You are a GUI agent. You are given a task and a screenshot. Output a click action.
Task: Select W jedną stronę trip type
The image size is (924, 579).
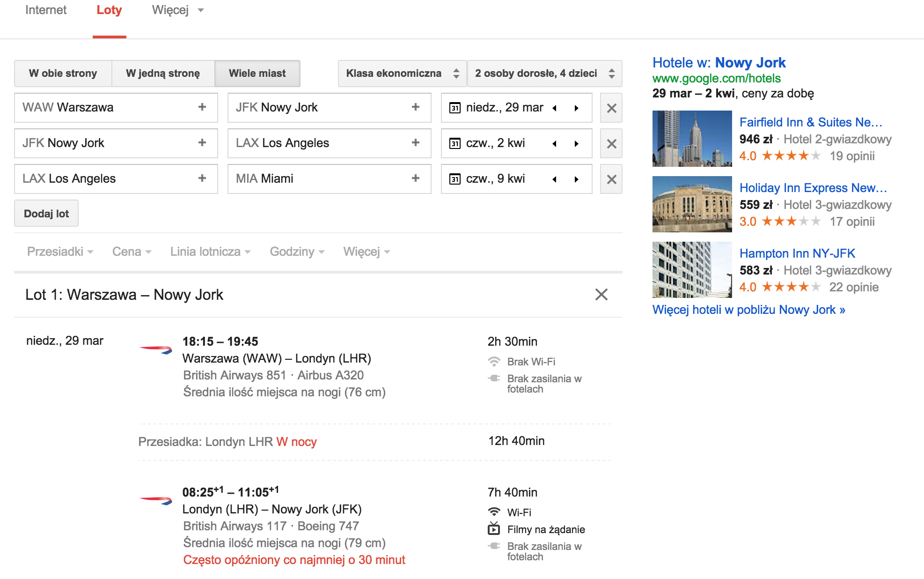(x=163, y=74)
